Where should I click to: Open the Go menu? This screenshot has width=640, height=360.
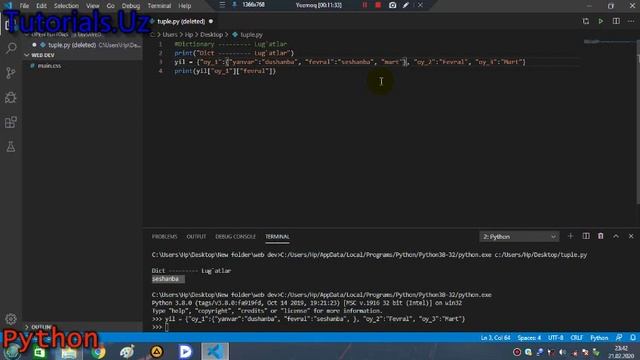click(111, 6)
